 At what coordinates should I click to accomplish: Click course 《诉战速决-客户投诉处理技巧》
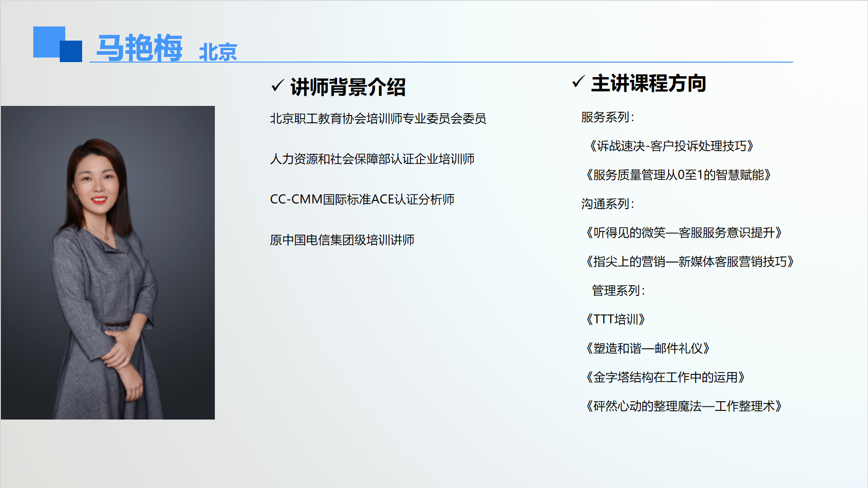pyautogui.click(x=670, y=146)
